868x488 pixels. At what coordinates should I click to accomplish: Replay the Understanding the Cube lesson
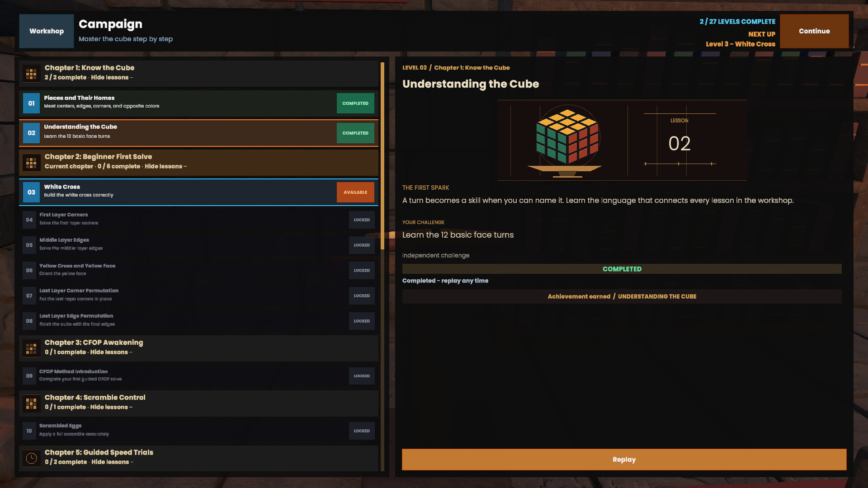pos(624,460)
